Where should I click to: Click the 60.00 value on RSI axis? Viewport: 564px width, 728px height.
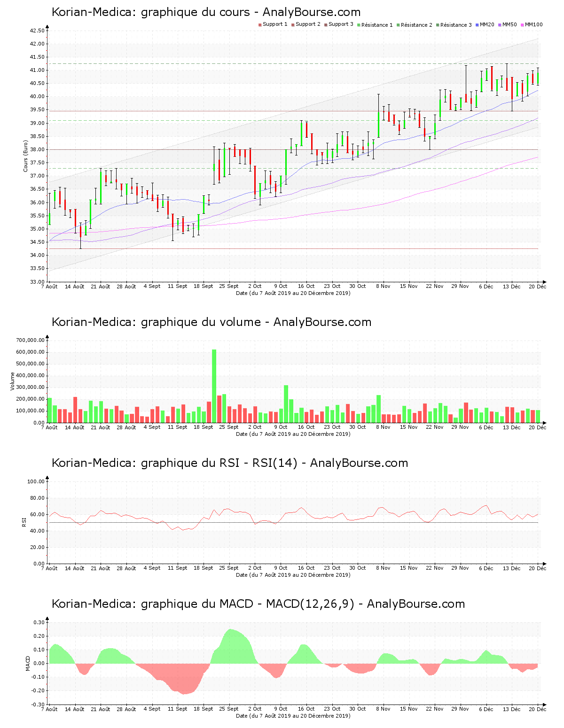(x=37, y=514)
